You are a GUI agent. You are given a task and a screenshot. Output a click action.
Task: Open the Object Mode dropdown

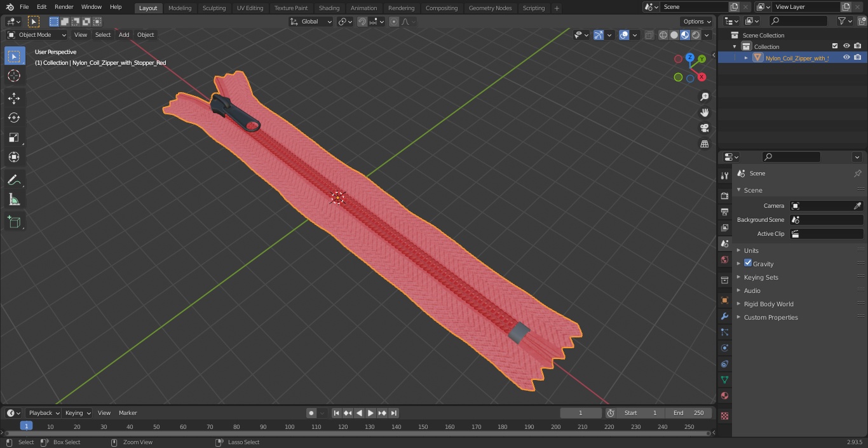coord(37,35)
